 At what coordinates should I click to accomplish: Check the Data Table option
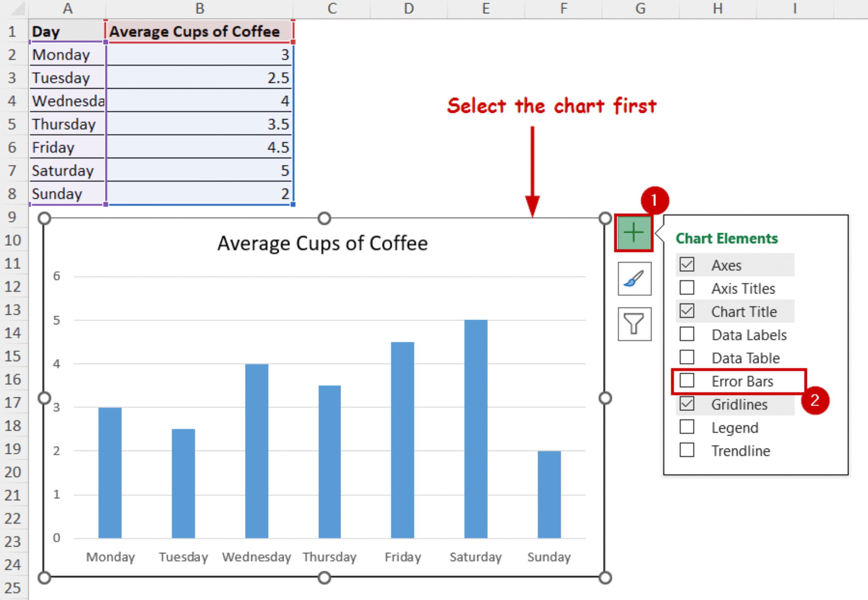(687, 357)
